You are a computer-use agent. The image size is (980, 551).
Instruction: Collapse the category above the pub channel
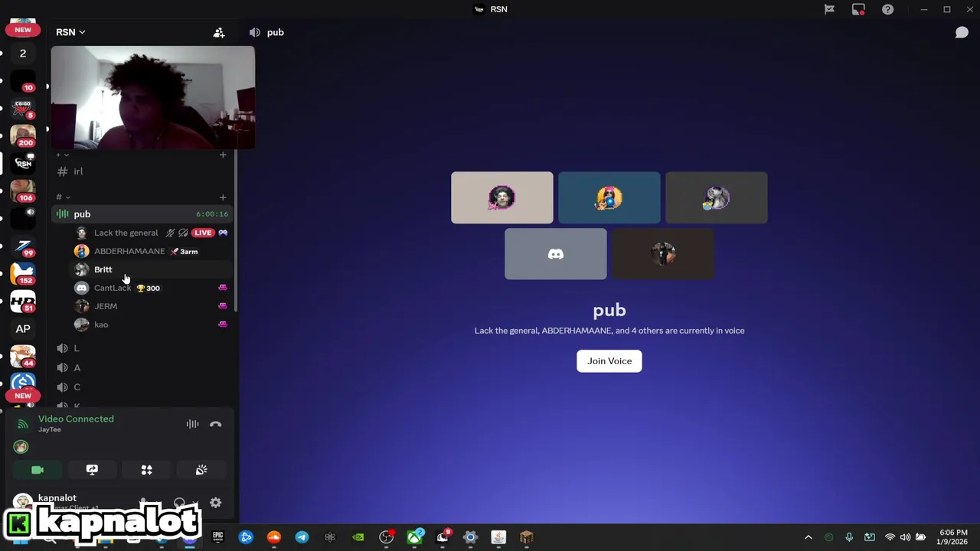[x=63, y=197]
